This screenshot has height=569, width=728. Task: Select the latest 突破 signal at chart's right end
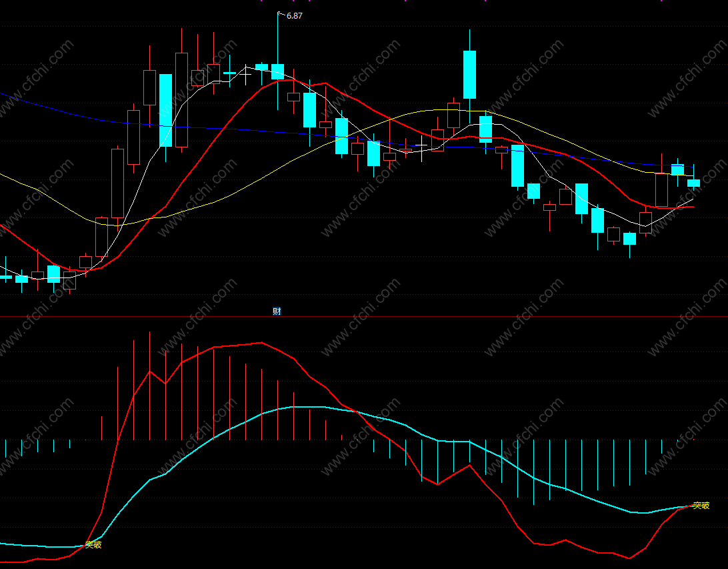pyautogui.click(x=701, y=506)
